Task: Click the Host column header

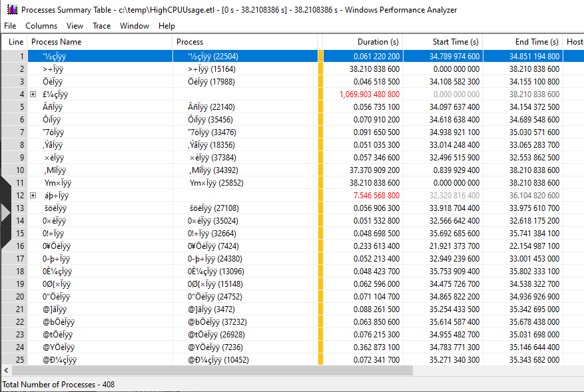Action: tap(573, 41)
